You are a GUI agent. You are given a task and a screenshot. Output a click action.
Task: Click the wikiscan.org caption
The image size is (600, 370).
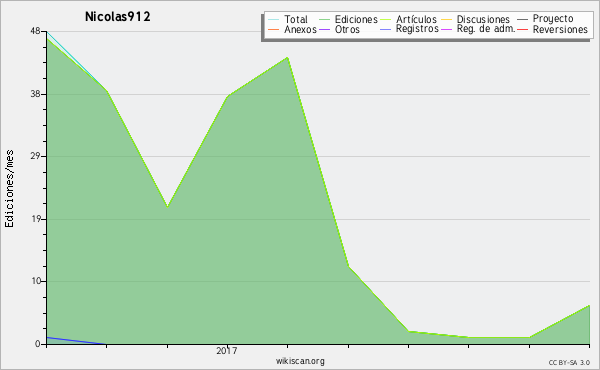pyautogui.click(x=300, y=361)
